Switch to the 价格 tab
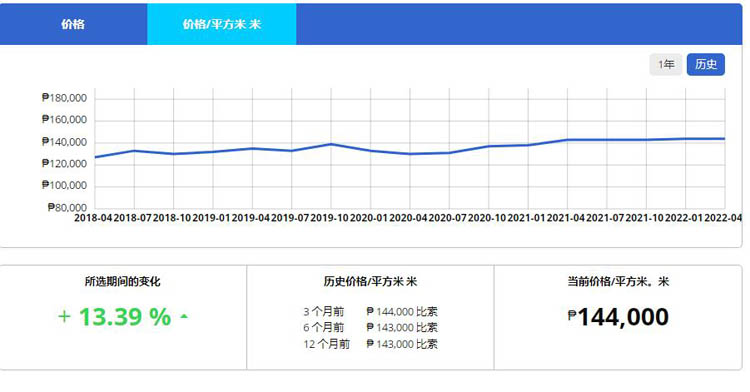The height and width of the screenshot is (392, 750). click(x=73, y=24)
